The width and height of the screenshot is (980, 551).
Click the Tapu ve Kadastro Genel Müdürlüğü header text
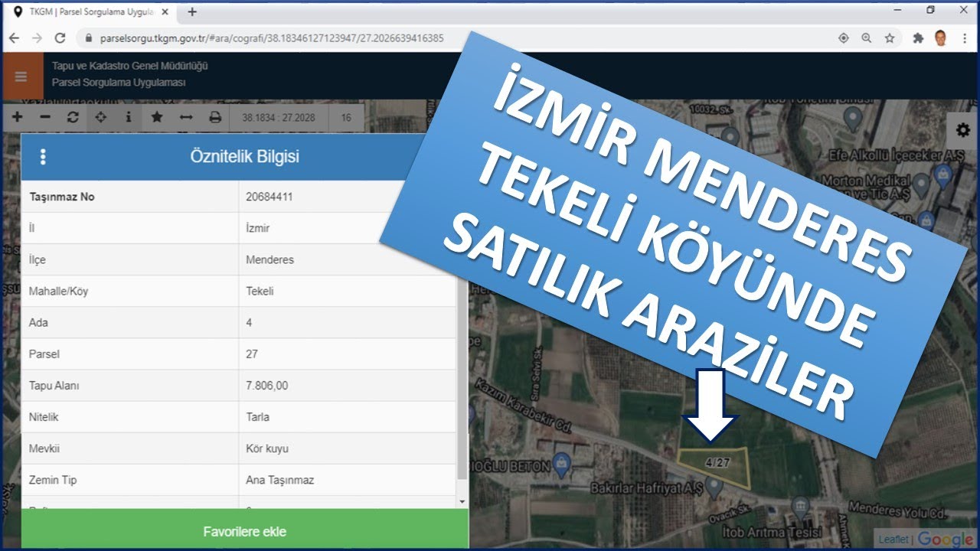tap(130, 66)
